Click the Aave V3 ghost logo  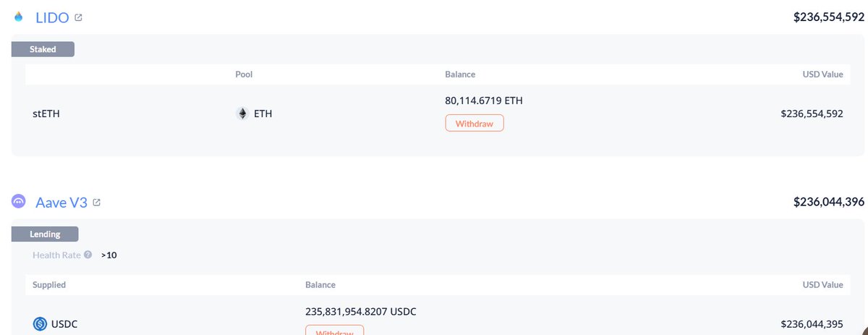[19, 202]
